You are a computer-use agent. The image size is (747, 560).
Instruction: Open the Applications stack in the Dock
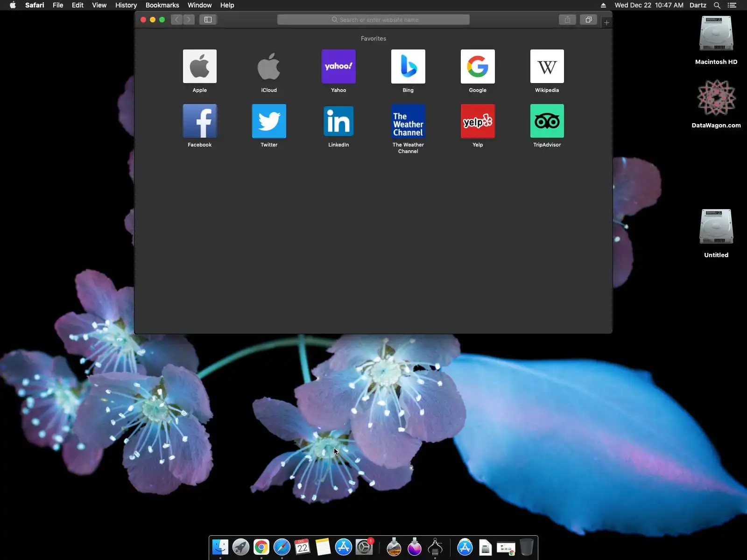(x=465, y=547)
